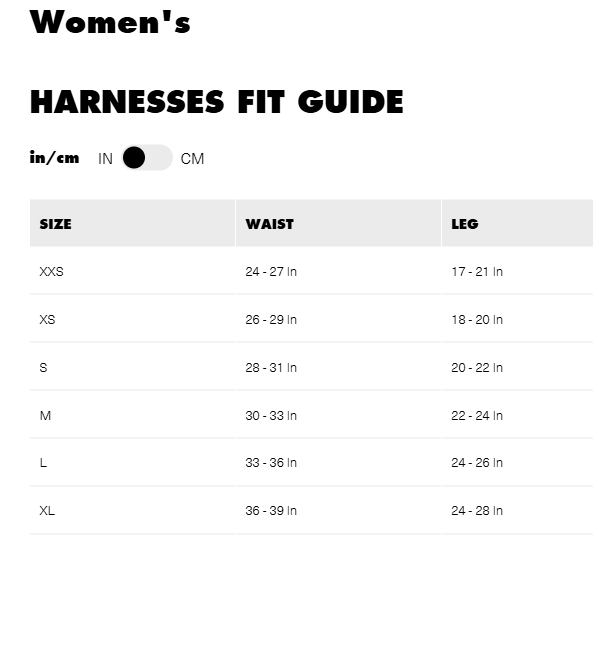Click the 24 - 28 In leg value
This screenshot has height=670, width=593.
pyautogui.click(x=477, y=510)
